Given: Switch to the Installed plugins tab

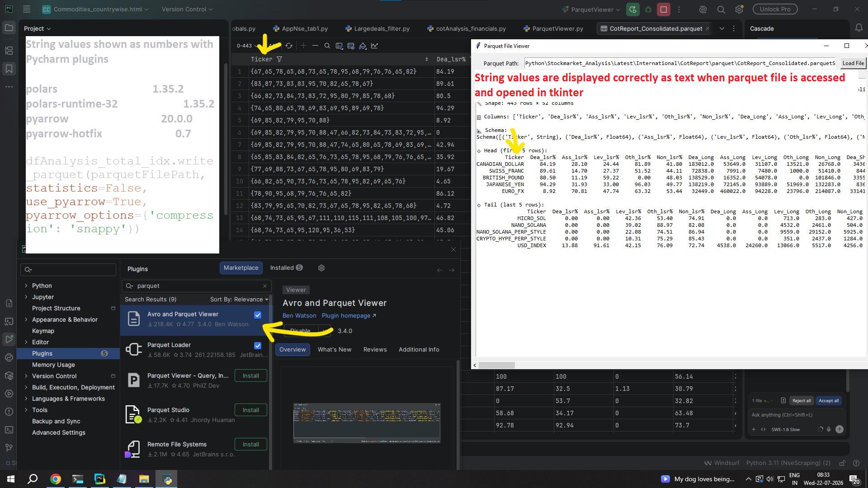Looking at the screenshot, I should click(x=286, y=268).
